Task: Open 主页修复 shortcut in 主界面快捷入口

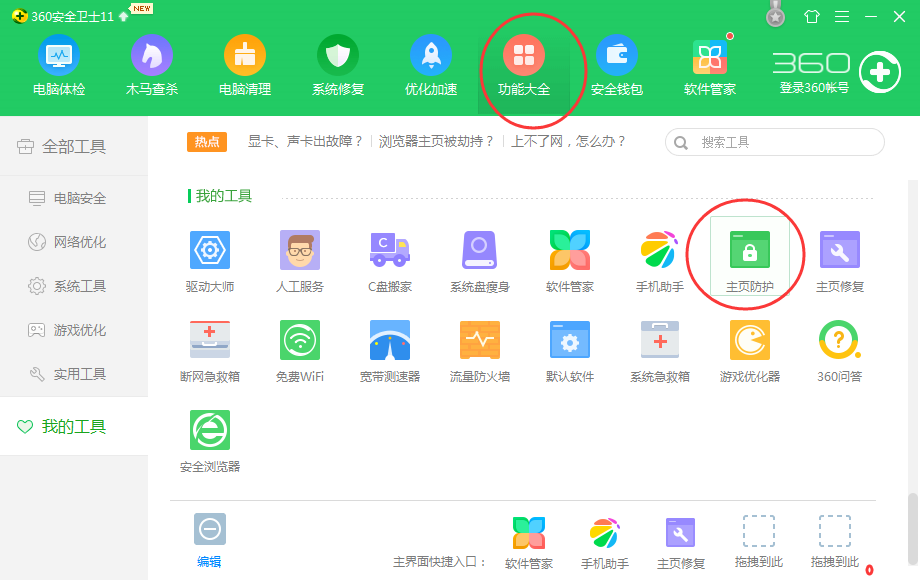Action: click(x=681, y=543)
